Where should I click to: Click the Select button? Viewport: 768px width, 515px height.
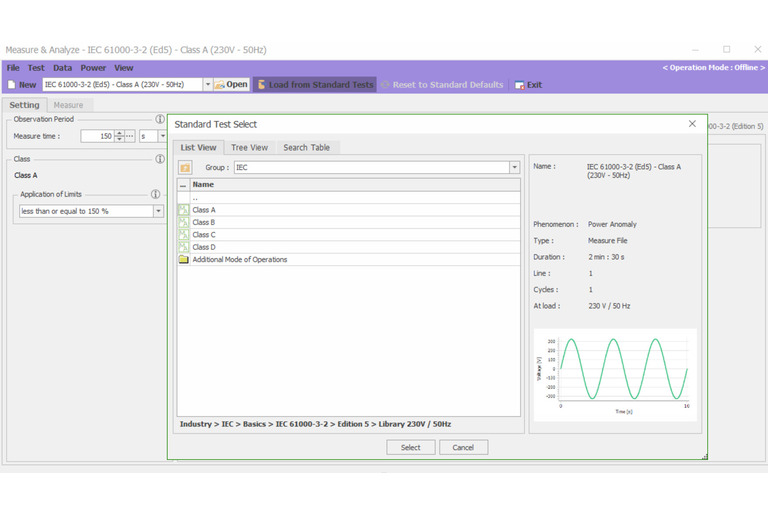pos(410,447)
